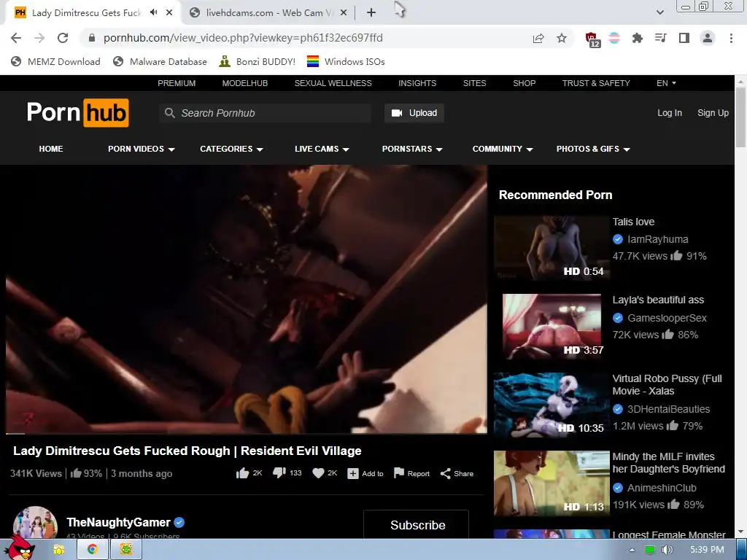This screenshot has width=747, height=560.
Task: Open Chrome's three-dot menu
Action: tap(731, 38)
